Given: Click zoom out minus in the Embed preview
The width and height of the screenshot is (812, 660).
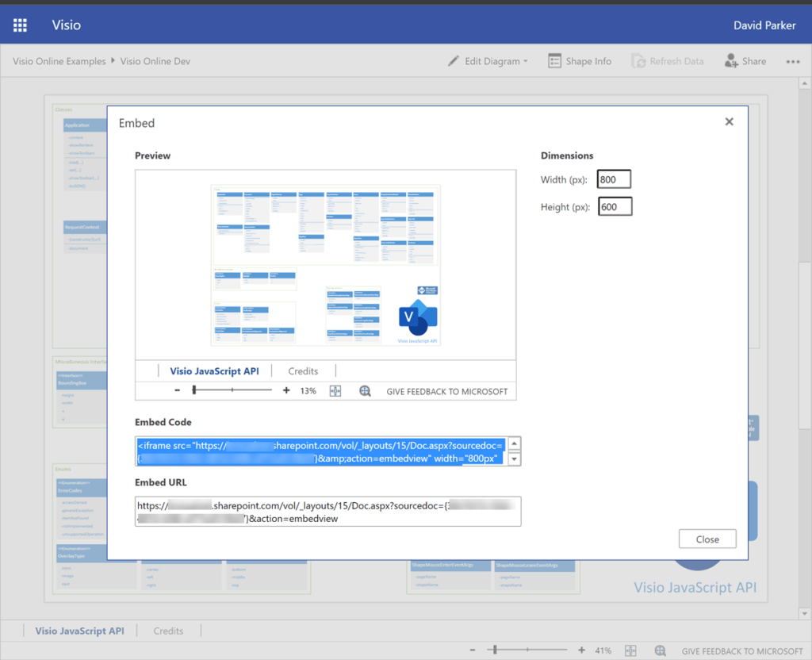Looking at the screenshot, I should pos(178,390).
